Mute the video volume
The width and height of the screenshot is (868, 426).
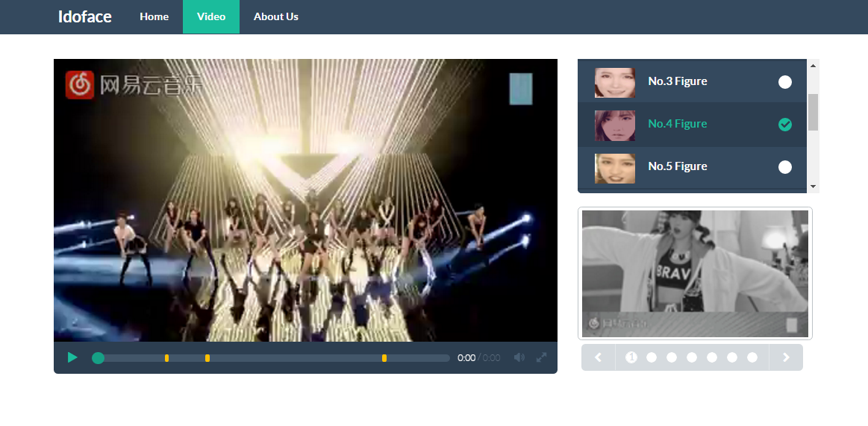coord(519,357)
